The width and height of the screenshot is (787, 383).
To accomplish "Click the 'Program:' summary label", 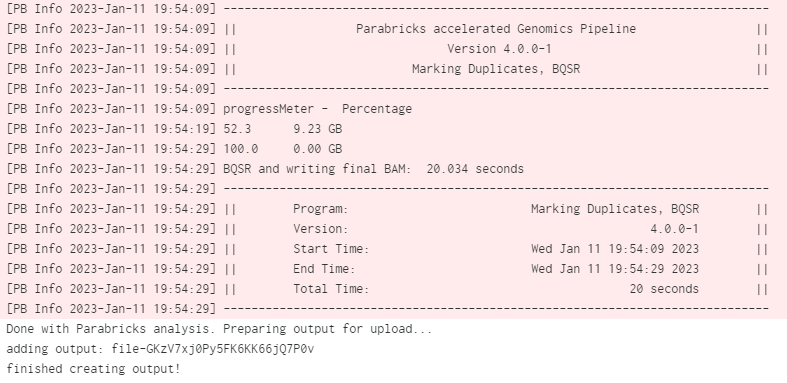I will (321, 209).
